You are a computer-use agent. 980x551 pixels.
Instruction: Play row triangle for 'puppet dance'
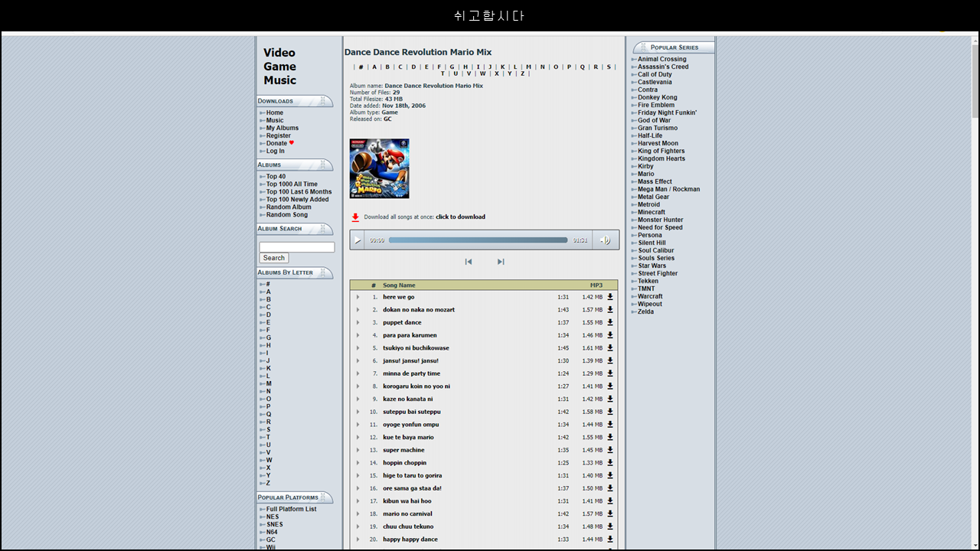pyautogui.click(x=358, y=322)
